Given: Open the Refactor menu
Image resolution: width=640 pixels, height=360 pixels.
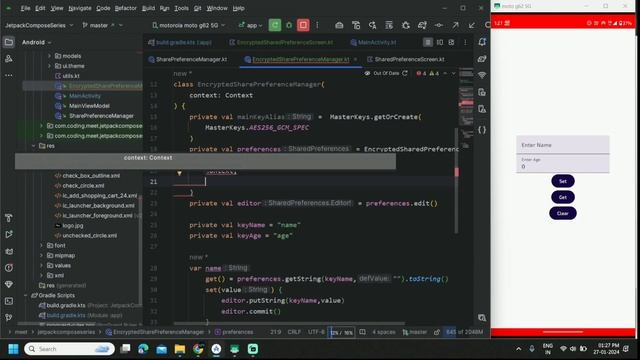Looking at the screenshot, I should click(x=126, y=8).
